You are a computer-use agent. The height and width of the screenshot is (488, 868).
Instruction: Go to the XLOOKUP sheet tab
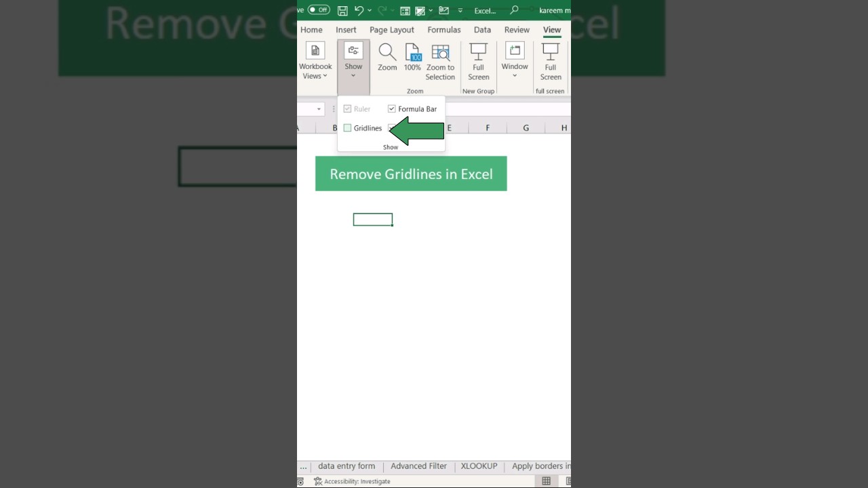[479, 466]
